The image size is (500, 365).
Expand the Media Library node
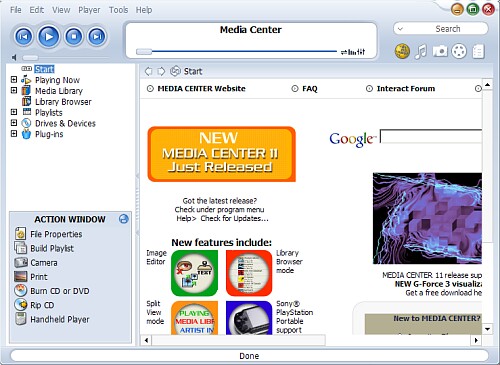click(x=14, y=90)
